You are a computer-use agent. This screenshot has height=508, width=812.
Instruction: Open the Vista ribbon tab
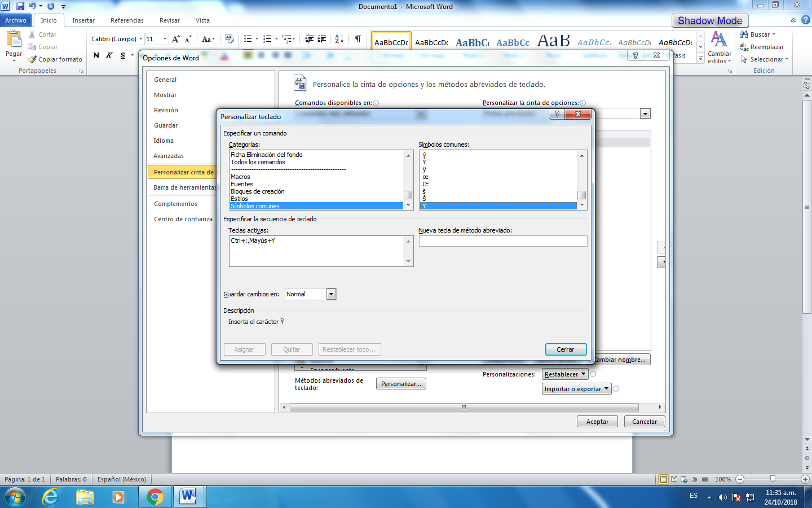(202, 20)
